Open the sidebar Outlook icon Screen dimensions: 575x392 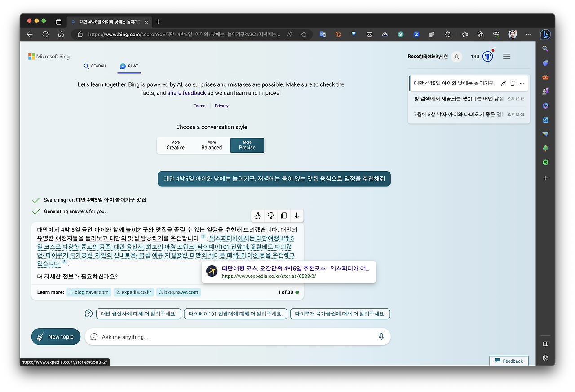tap(545, 120)
